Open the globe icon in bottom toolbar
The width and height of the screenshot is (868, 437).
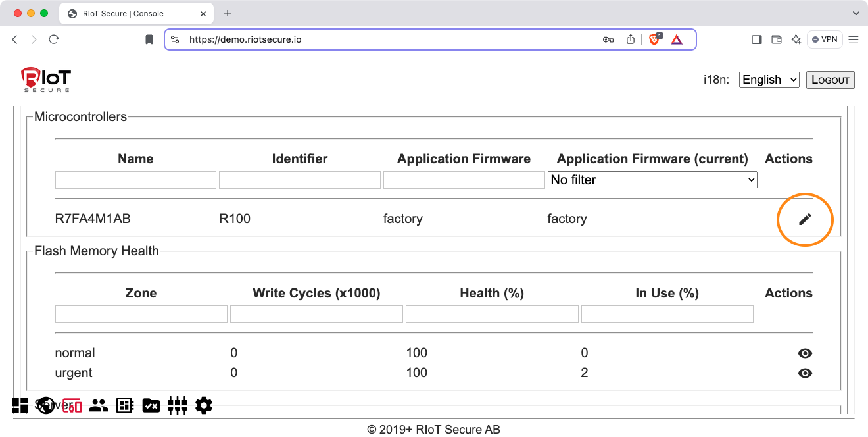(x=45, y=405)
